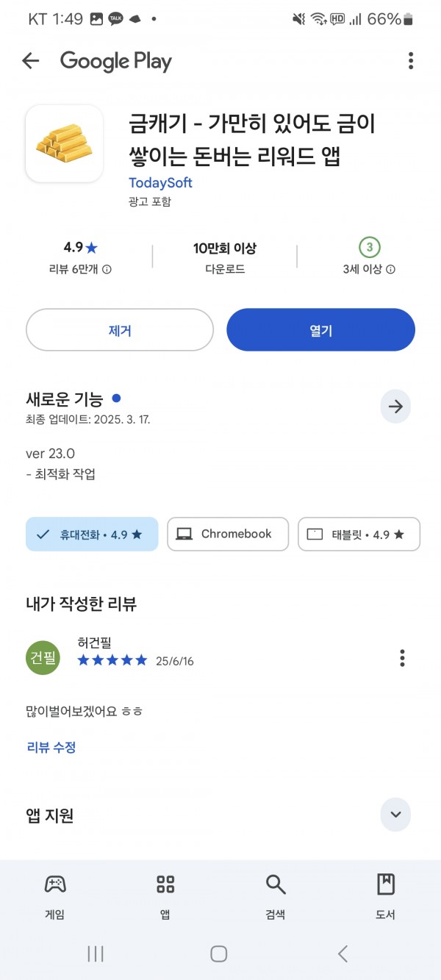
Task: Tap the green age rating 3 badge
Action: click(x=369, y=247)
